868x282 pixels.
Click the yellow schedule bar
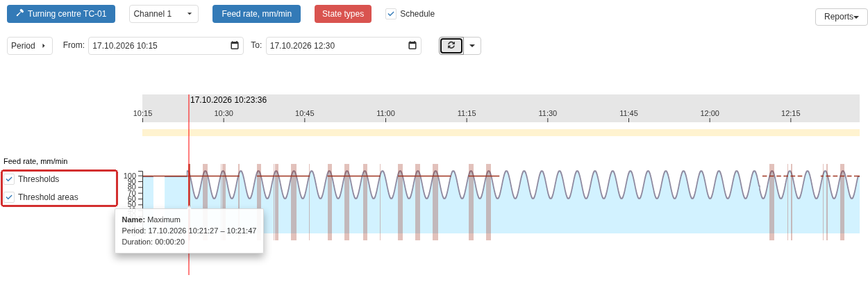pyautogui.click(x=501, y=133)
